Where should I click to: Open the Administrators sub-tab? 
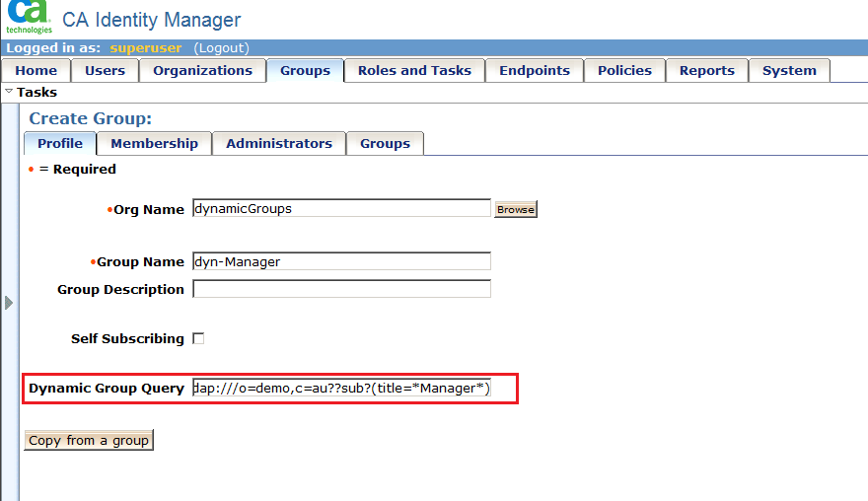[279, 143]
